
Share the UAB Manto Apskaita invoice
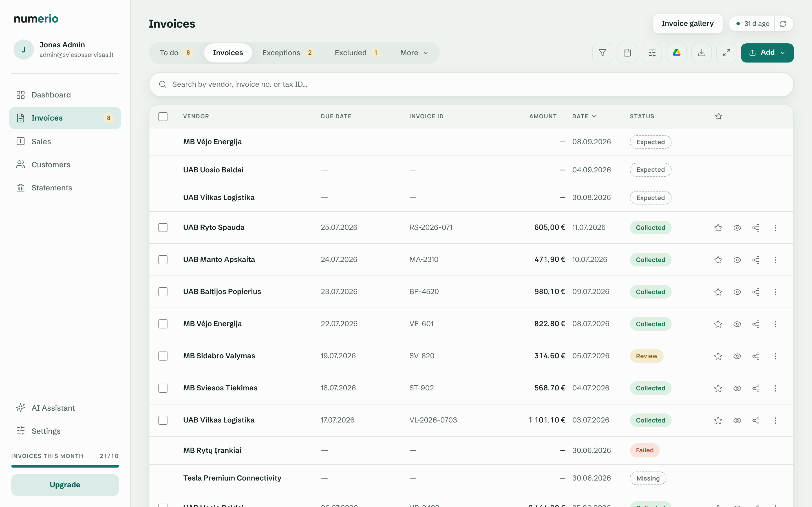coord(756,260)
